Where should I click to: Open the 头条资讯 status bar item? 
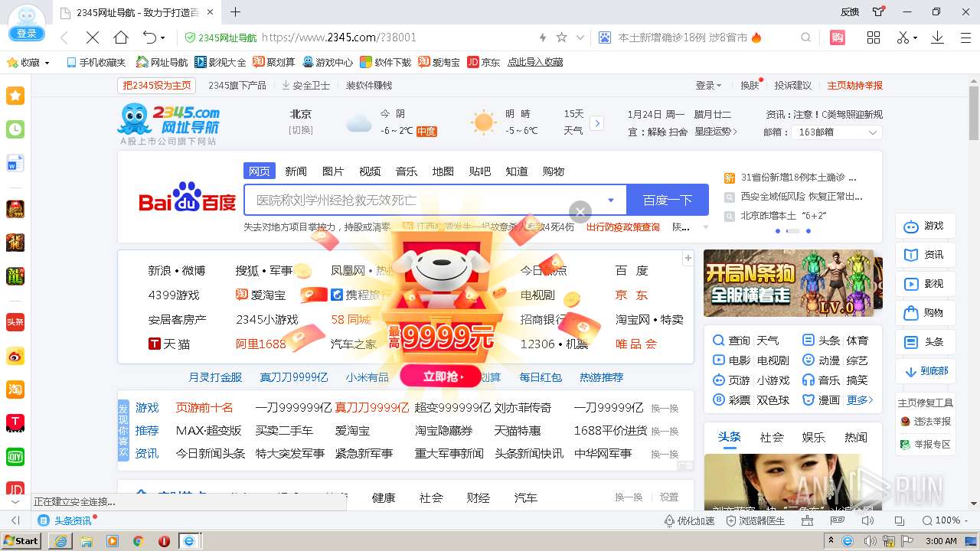(66, 520)
